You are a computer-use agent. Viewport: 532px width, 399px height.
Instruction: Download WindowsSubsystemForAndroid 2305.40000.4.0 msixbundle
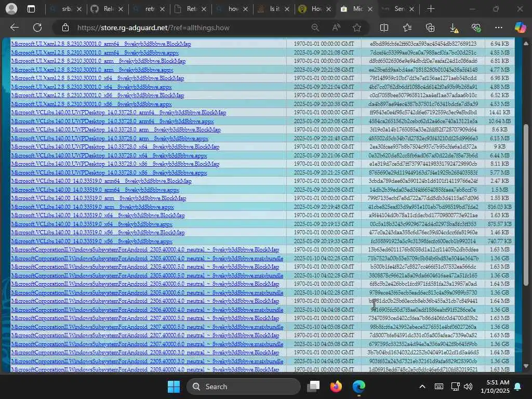click(147, 258)
